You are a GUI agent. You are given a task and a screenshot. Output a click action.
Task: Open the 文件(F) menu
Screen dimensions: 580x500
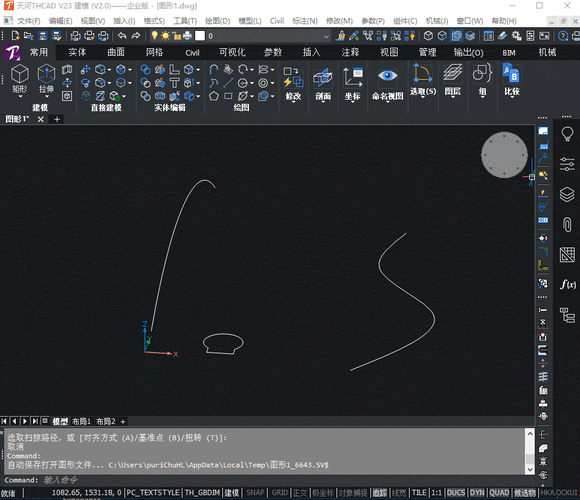(28, 21)
